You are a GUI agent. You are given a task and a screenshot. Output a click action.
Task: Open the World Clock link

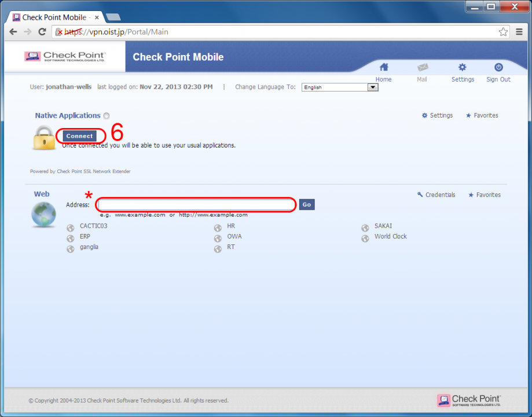tap(390, 236)
